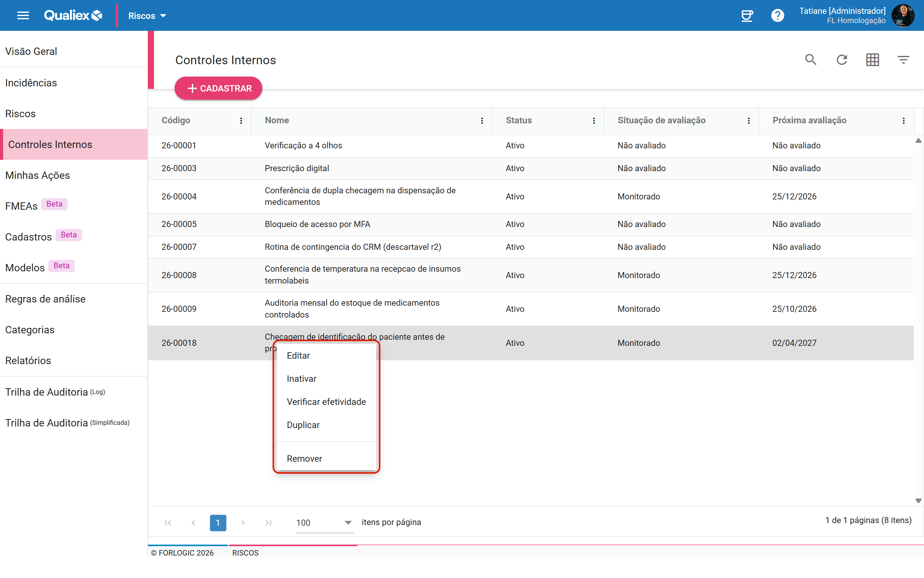Go to Incidências in sidebar
Screen dimensions: 924x578
click(74, 83)
